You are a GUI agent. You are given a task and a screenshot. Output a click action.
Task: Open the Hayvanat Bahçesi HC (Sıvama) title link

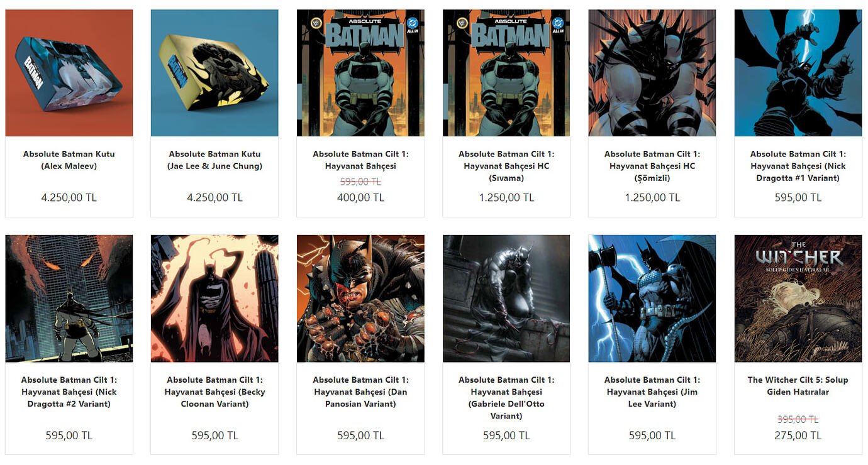(506, 166)
